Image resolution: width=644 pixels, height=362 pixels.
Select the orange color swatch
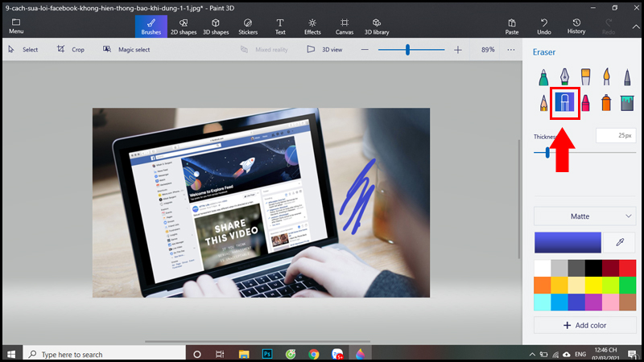point(543,286)
